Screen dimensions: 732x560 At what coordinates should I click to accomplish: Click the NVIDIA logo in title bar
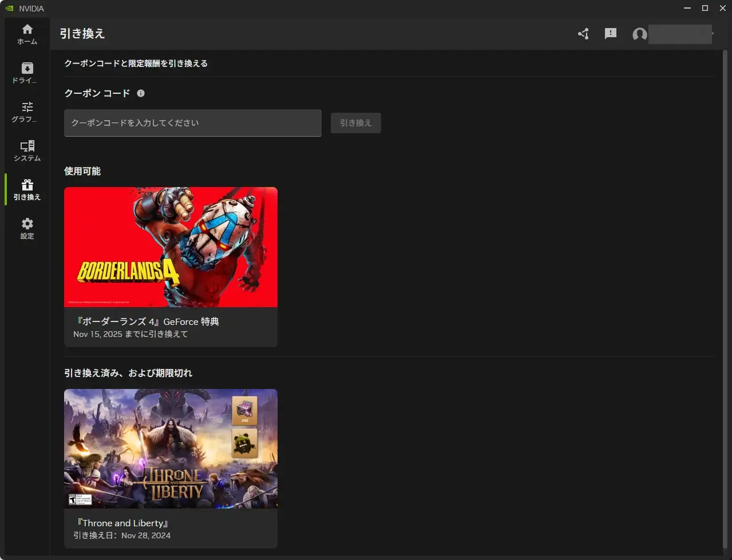pos(9,9)
